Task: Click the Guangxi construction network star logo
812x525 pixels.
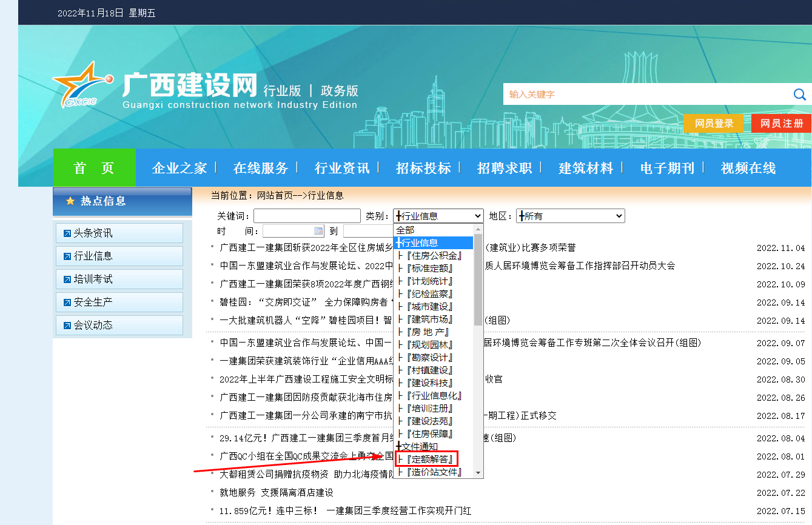Action: (82, 86)
